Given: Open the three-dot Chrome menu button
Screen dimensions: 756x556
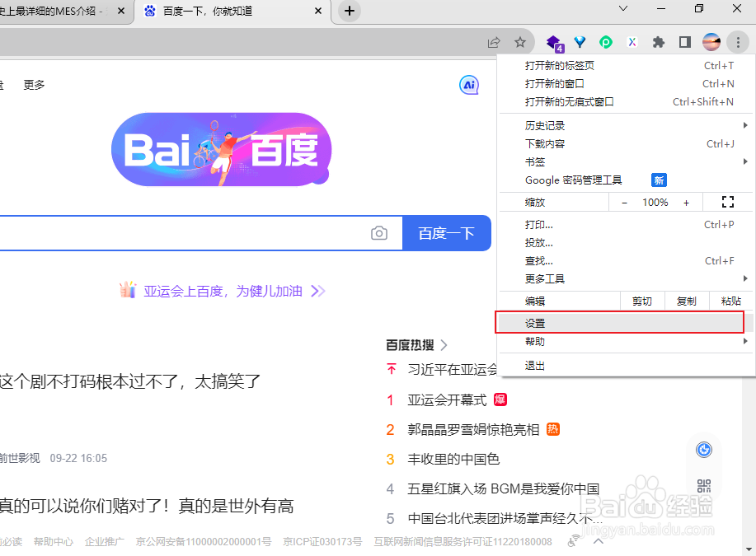Looking at the screenshot, I should [x=738, y=42].
